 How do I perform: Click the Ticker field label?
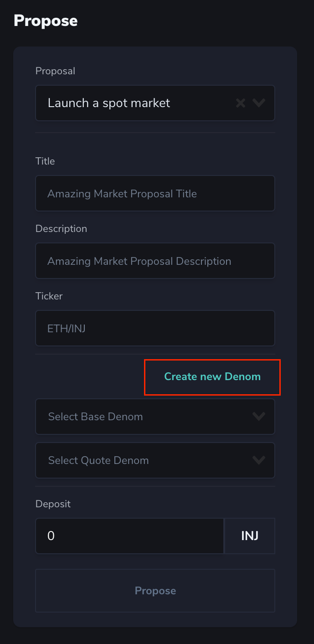49,296
